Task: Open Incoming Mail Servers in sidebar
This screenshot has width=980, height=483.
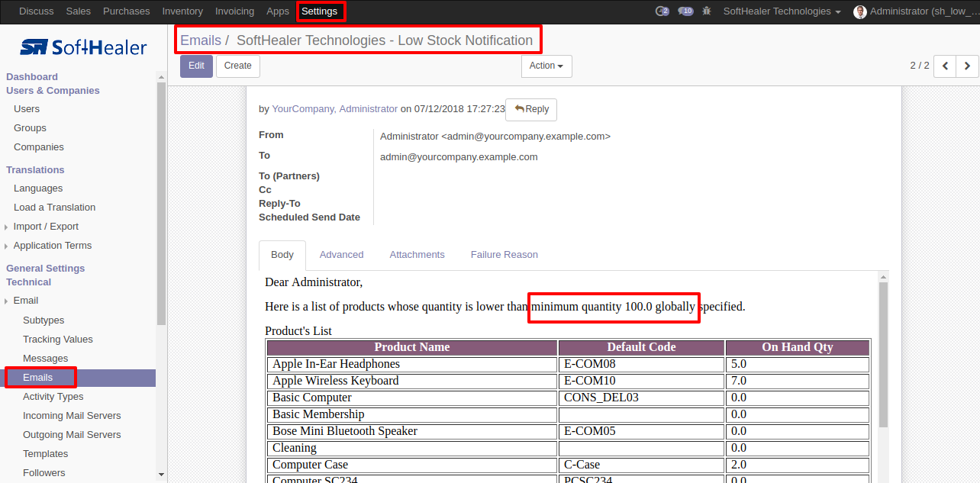Action: click(x=72, y=416)
